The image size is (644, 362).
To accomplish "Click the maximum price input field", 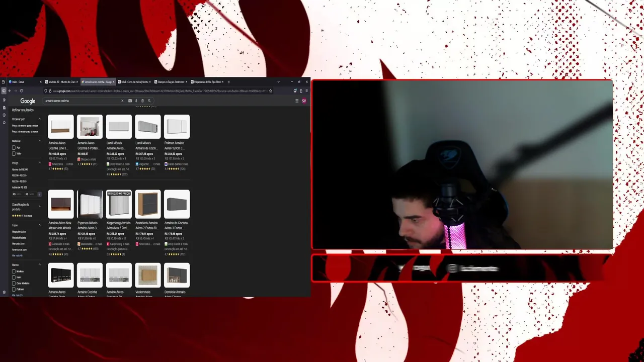I will [x=31, y=194].
